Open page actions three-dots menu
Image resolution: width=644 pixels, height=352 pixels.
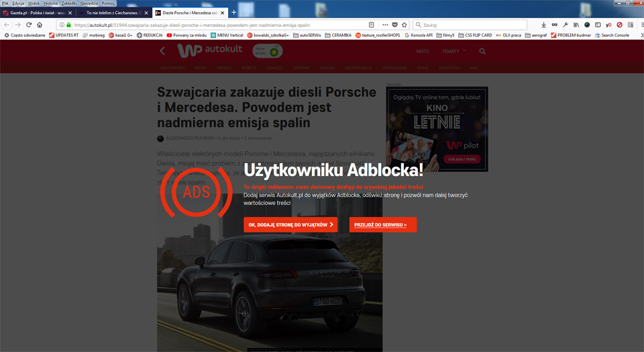pos(385,25)
